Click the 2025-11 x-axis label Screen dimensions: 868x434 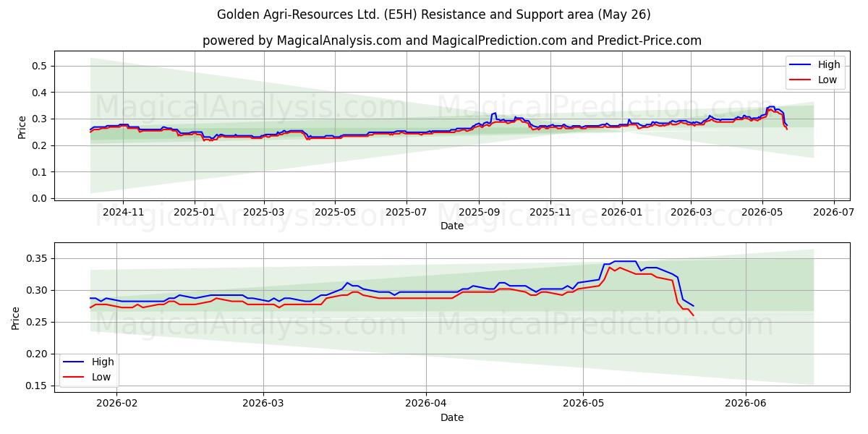(550, 212)
